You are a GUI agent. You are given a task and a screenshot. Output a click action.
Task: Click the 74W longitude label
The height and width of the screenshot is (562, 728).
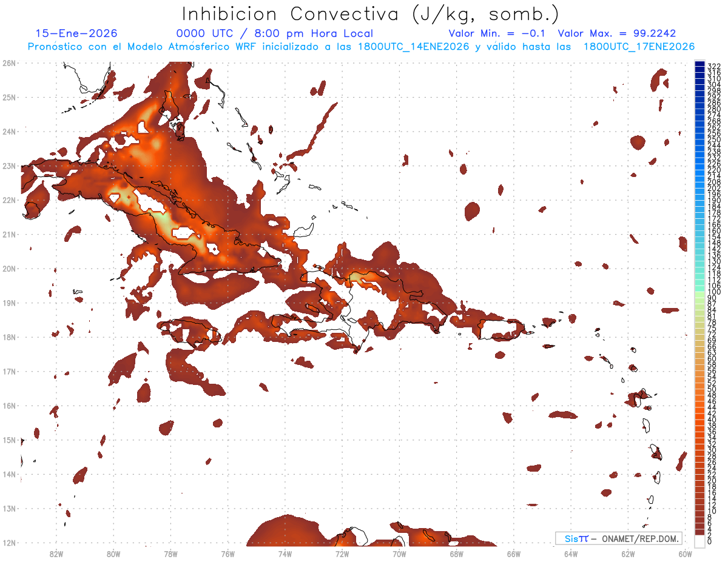[285, 554]
